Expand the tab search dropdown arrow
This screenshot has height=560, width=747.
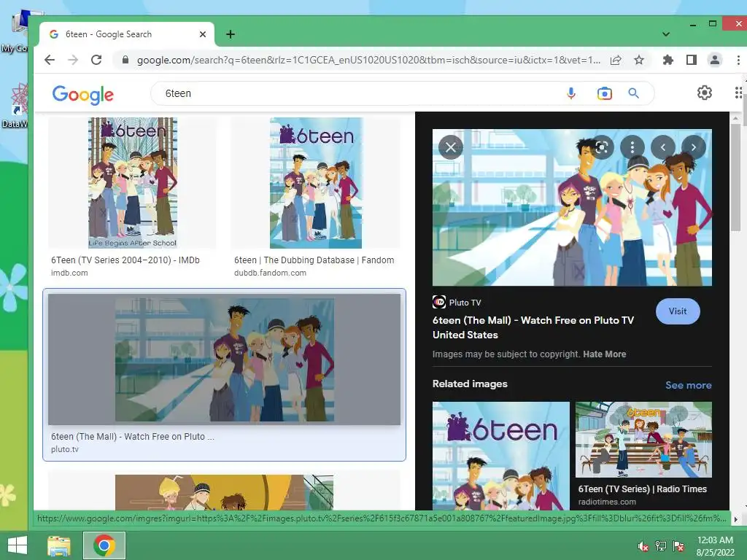tap(666, 34)
